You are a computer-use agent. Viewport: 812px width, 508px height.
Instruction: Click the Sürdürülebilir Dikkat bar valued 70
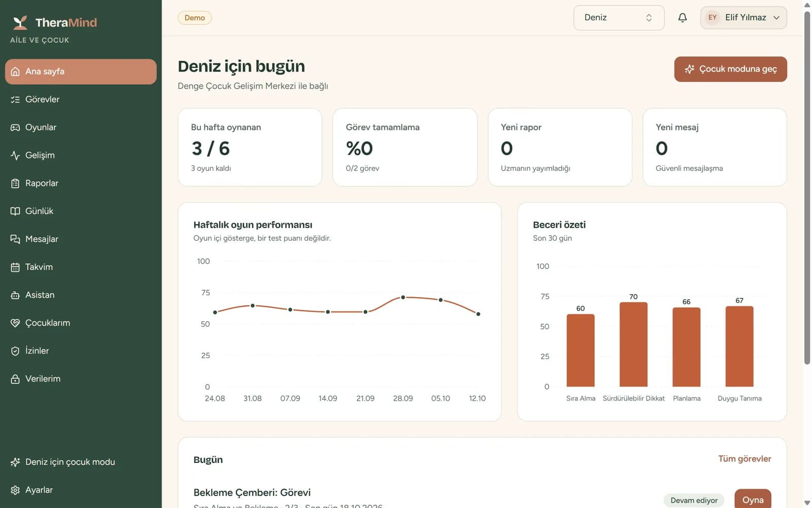(633, 344)
